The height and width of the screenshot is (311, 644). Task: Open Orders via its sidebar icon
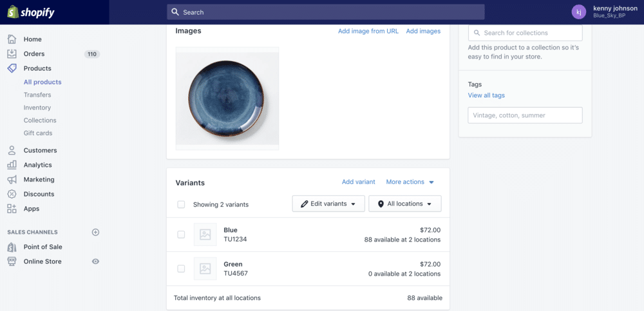12,54
